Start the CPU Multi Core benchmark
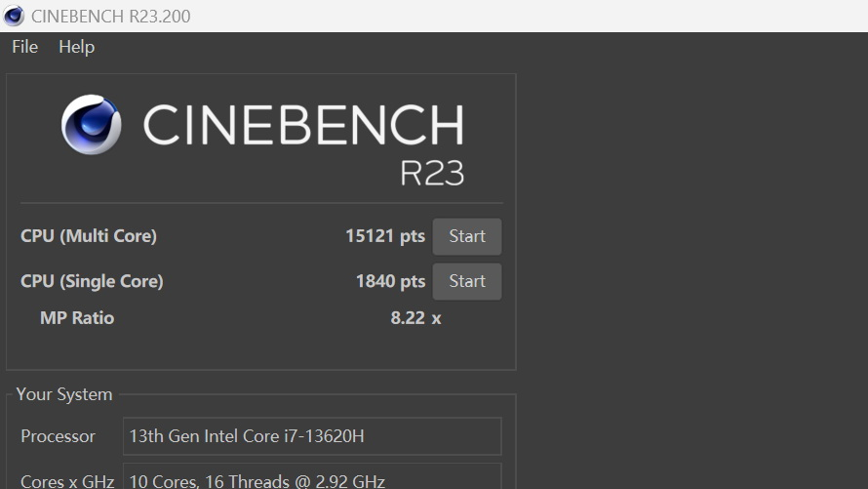This screenshot has width=868, height=489. [466, 236]
